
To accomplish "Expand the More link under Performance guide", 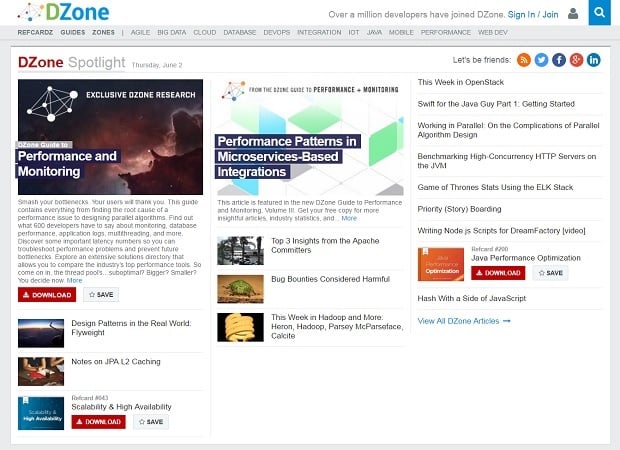I will (x=75, y=281).
